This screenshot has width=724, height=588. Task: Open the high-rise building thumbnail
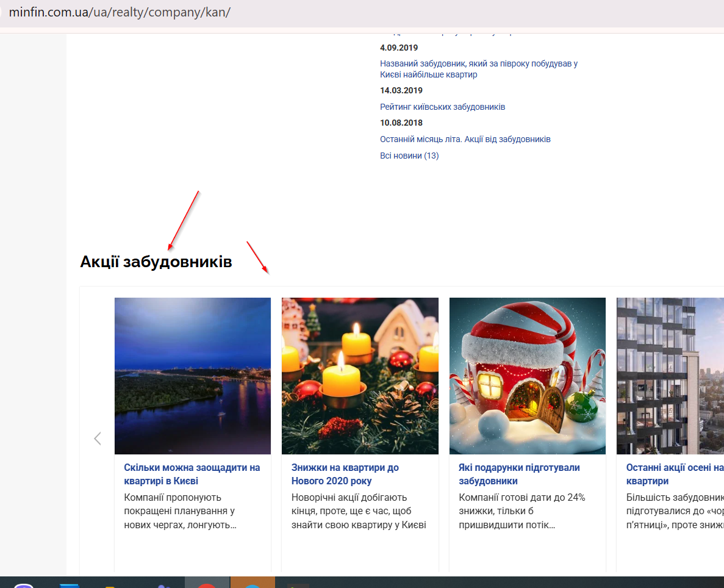click(x=670, y=376)
